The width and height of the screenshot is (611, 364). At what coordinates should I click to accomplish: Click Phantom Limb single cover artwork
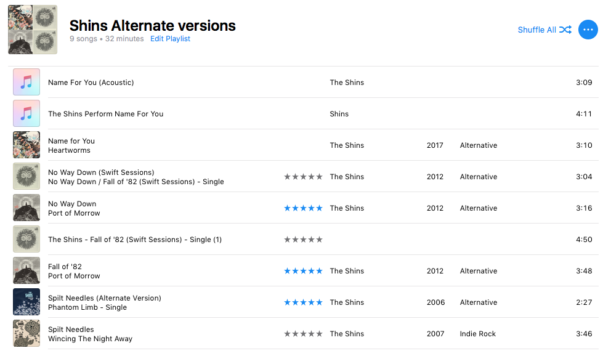pos(26,302)
